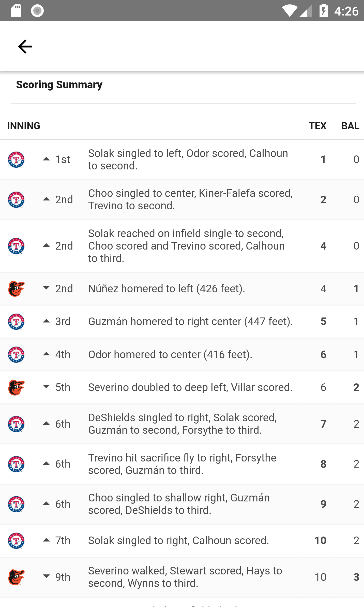The height and width of the screenshot is (607, 364).
Task: Select DeShields singled to right play
Action: coord(182,424)
